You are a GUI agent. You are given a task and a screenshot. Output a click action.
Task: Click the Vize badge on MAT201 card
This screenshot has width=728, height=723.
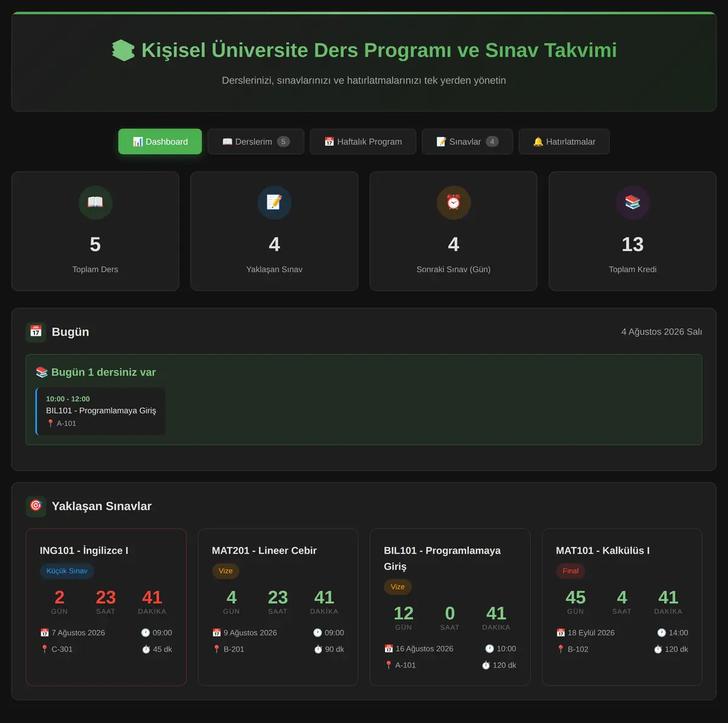(226, 571)
